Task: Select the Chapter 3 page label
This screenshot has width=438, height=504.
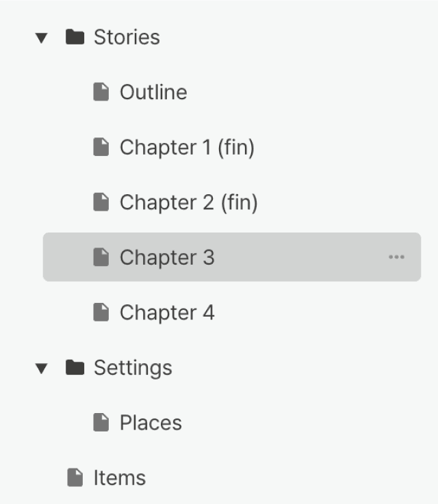Action: 167,257
